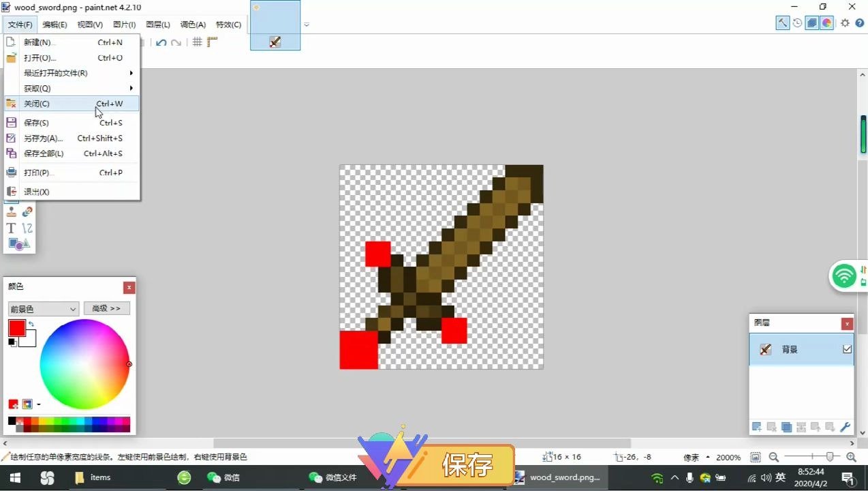
Task: Click the Delete Layer icon
Action: point(771,428)
